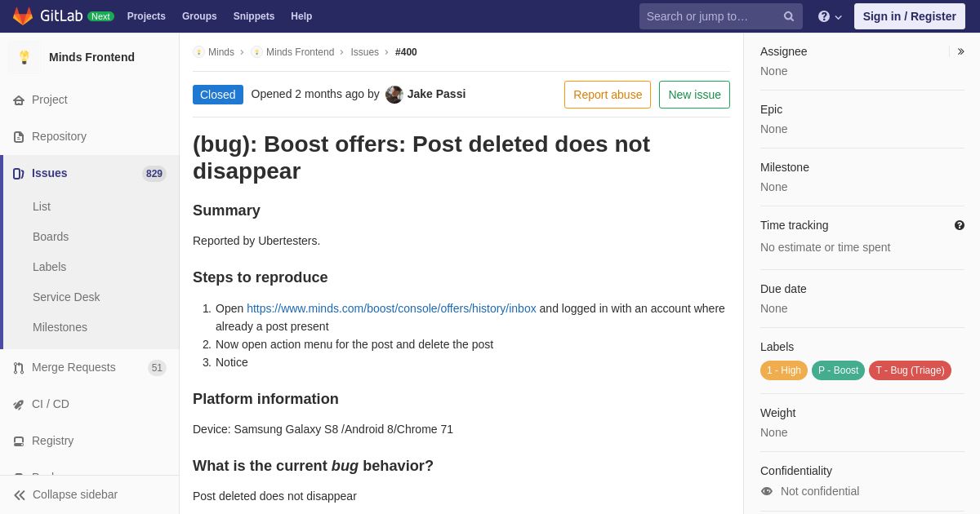Image resolution: width=980 pixels, height=514 pixels.
Task: Click the Merge Requests icon
Action: [x=19, y=368]
